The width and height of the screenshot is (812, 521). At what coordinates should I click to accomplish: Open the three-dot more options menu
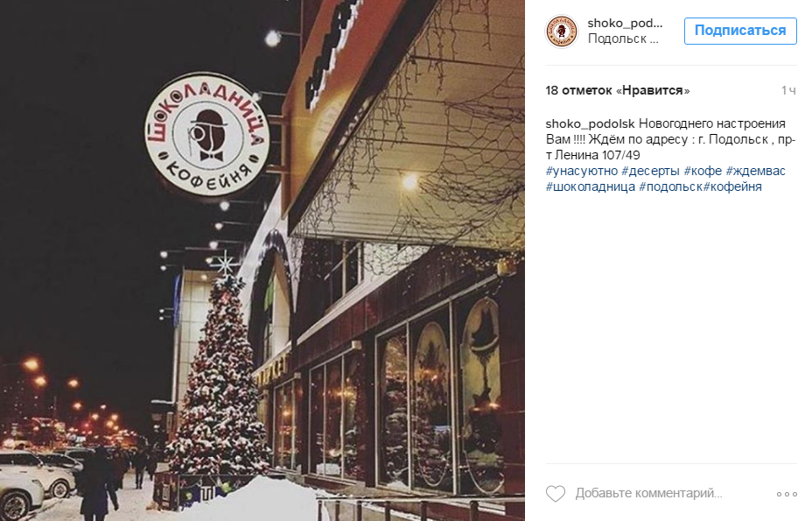coord(786,494)
